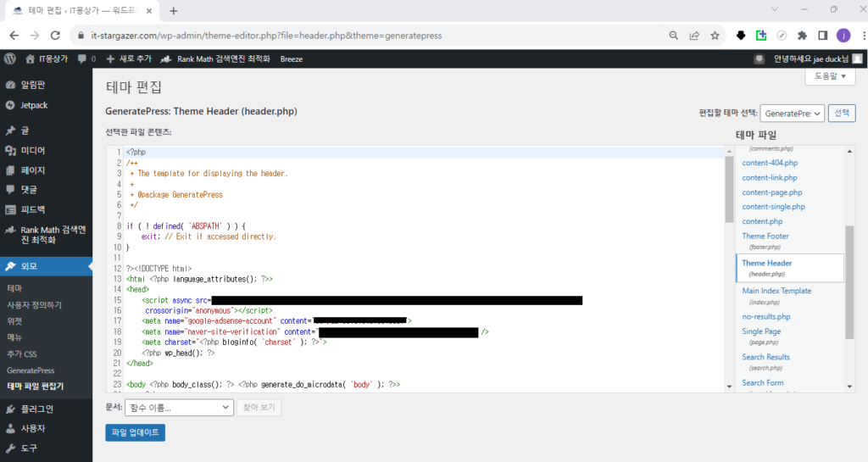
Task: Click 안녕하세요 jae duck님 account menu
Action: coord(811,58)
